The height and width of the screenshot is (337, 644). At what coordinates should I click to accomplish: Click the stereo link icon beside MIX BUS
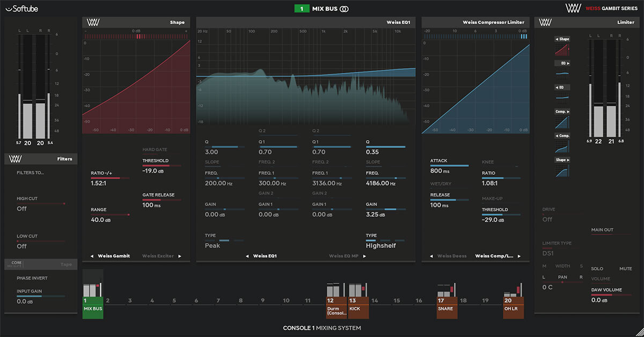coord(344,9)
